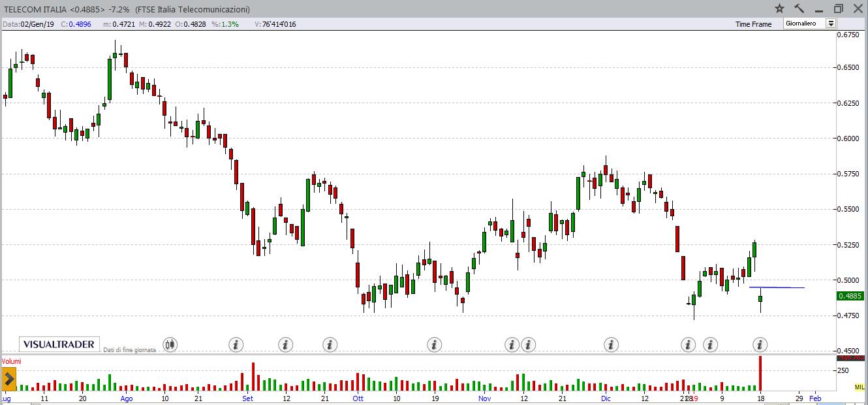This screenshot has width=868, height=405.
Task: Open info marker above 18 January date
Action: coord(760,344)
